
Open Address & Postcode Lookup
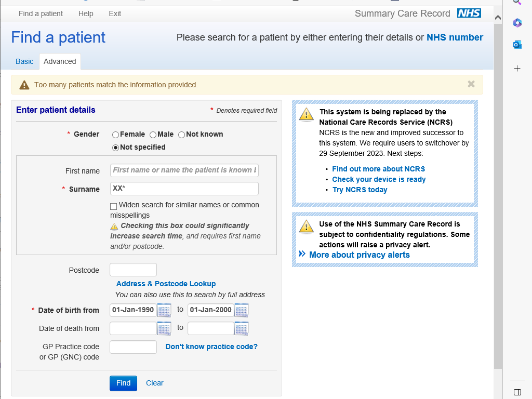pyautogui.click(x=166, y=284)
